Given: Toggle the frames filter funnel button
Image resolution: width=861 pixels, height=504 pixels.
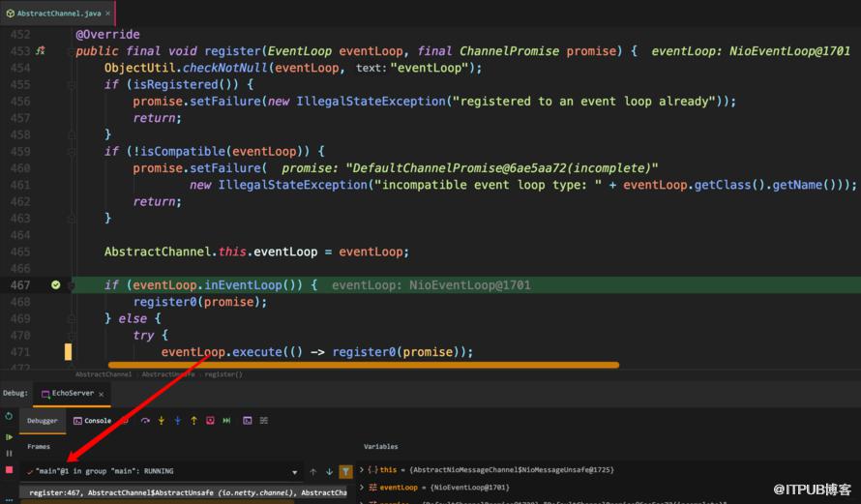Looking at the screenshot, I should point(345,472).
